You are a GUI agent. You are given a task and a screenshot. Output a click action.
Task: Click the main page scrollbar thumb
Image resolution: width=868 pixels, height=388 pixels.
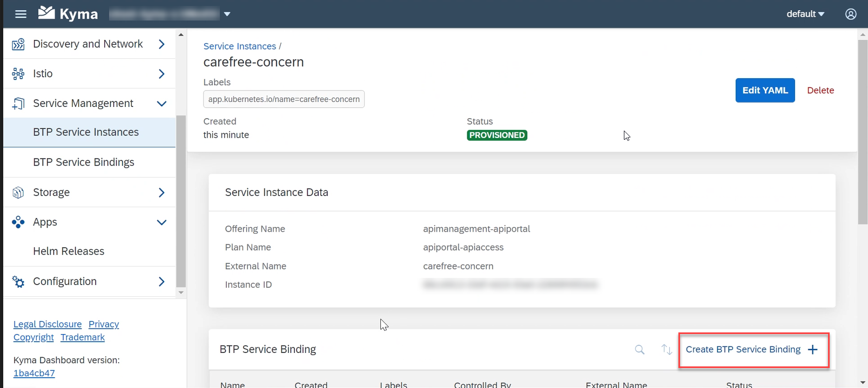(863, 132)
